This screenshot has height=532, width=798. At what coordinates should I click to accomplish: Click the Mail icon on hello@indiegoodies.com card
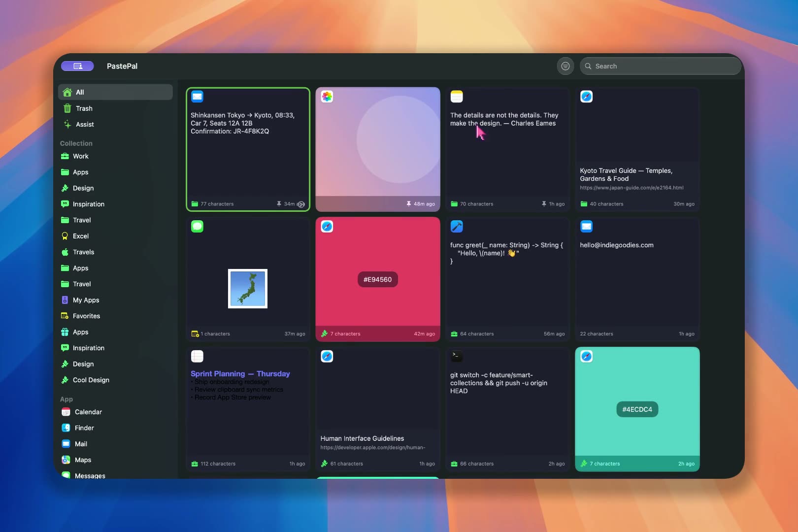tap(586, 227)
